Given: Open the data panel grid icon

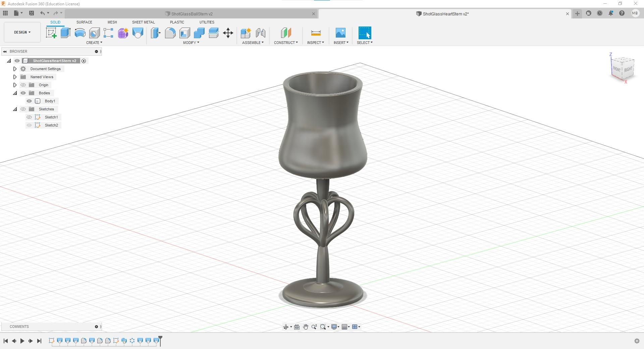Looking at the screenshot, I should pos(5,13).
